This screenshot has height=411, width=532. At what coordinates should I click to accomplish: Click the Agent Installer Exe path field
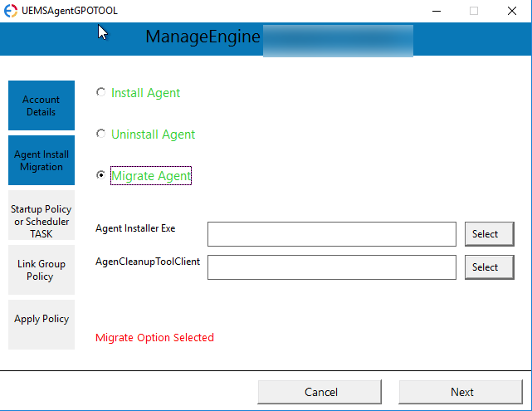click(332, 234)
